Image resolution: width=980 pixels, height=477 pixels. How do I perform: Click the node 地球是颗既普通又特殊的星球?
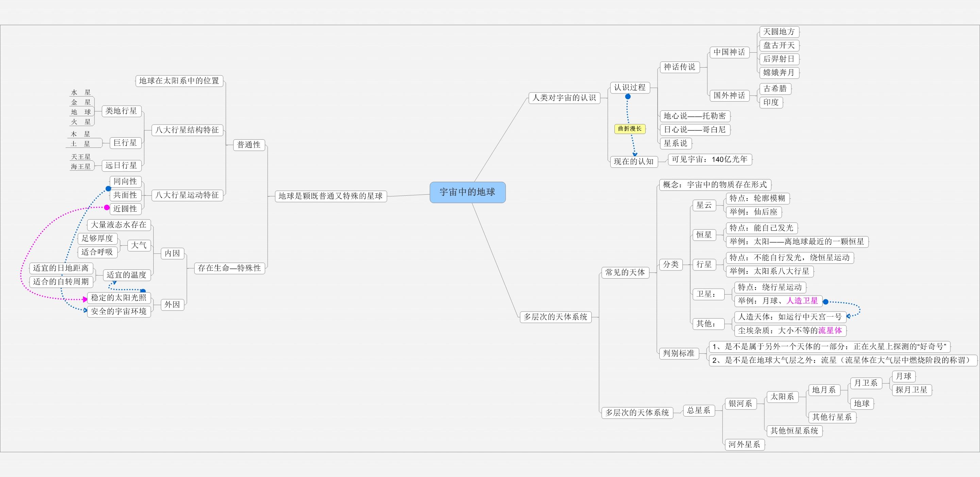[331, 196]
